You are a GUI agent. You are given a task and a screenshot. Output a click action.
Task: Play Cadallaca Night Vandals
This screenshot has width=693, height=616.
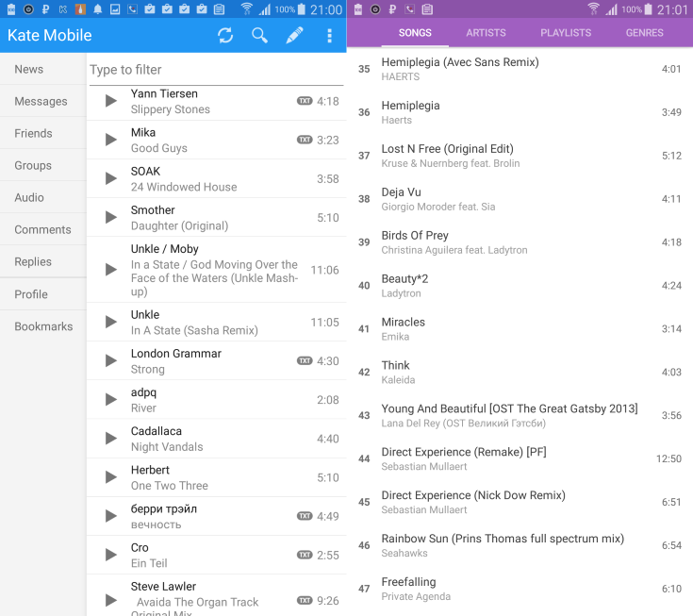point(111,439)
